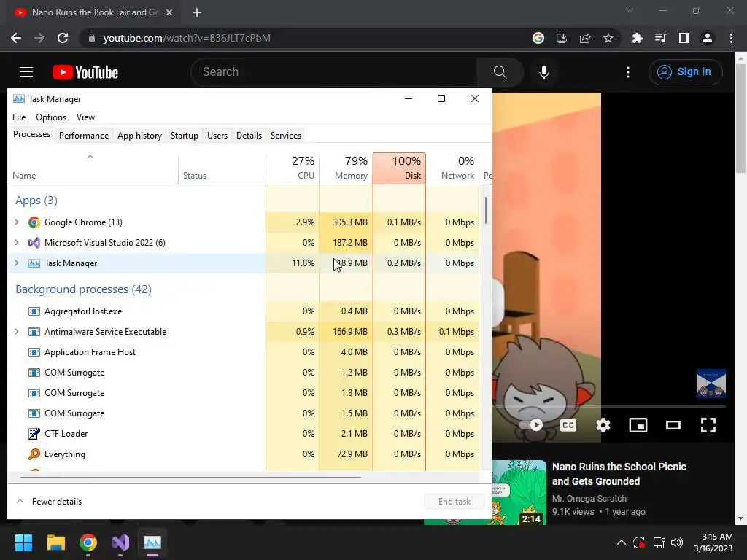
Task: Open YouTube hamburger guide menu
Action: pos(26,72)
